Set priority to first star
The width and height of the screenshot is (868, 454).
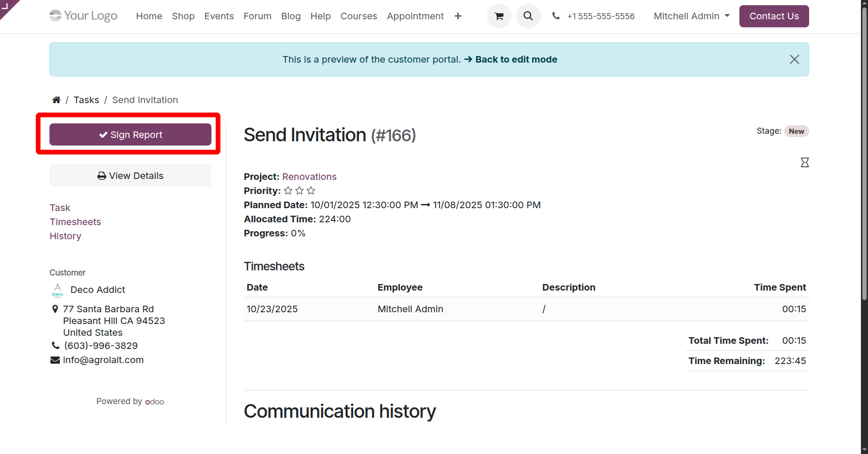[x=288, y=191]
